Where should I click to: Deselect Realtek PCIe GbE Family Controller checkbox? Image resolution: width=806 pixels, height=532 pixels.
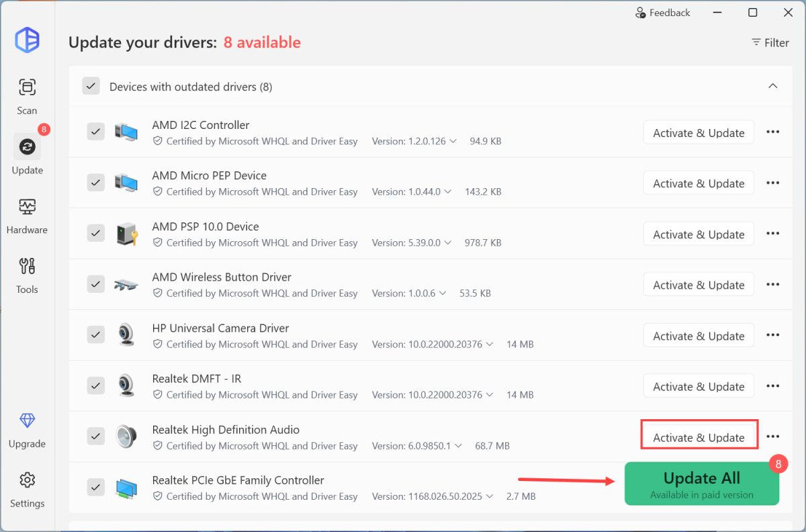coord(96,487)
